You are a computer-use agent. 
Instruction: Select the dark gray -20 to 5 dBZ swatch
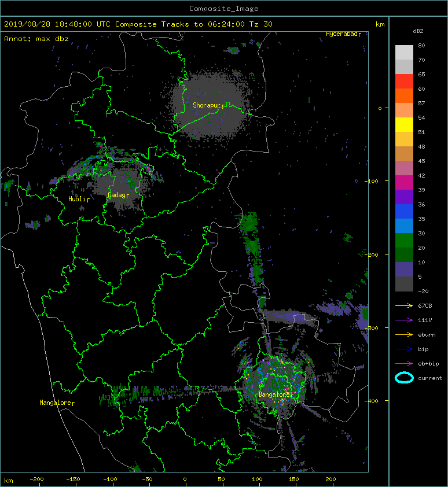(x=404, y=284)
